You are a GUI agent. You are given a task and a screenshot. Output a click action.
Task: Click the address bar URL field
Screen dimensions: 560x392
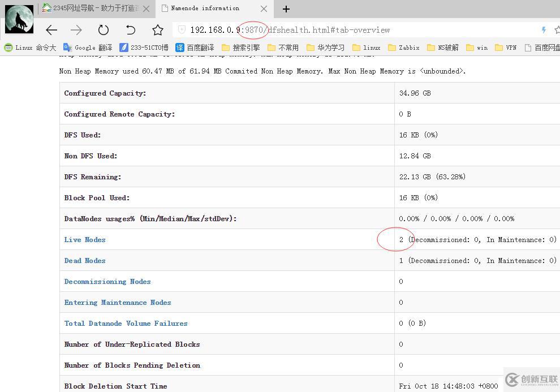[339, 30]
